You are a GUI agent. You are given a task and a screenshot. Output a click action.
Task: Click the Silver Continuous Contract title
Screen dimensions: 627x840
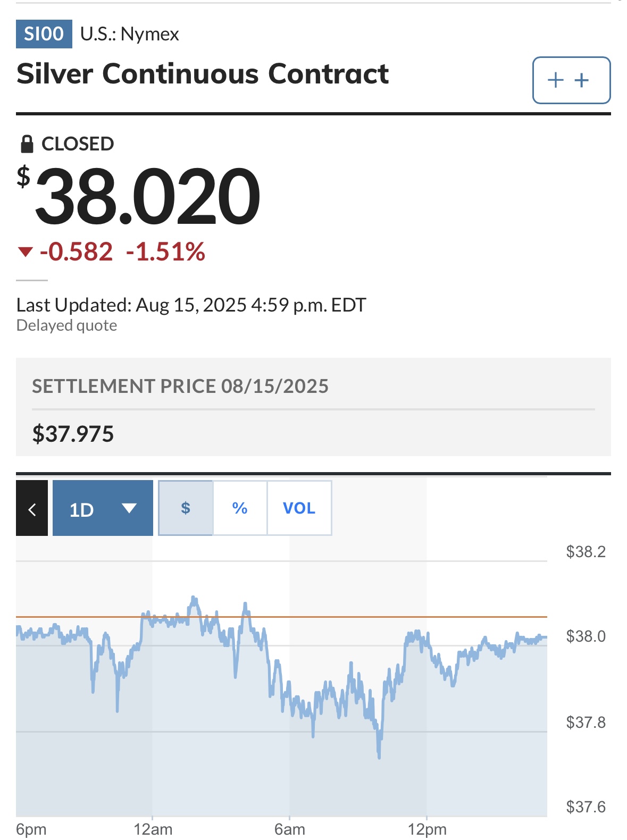203,73
